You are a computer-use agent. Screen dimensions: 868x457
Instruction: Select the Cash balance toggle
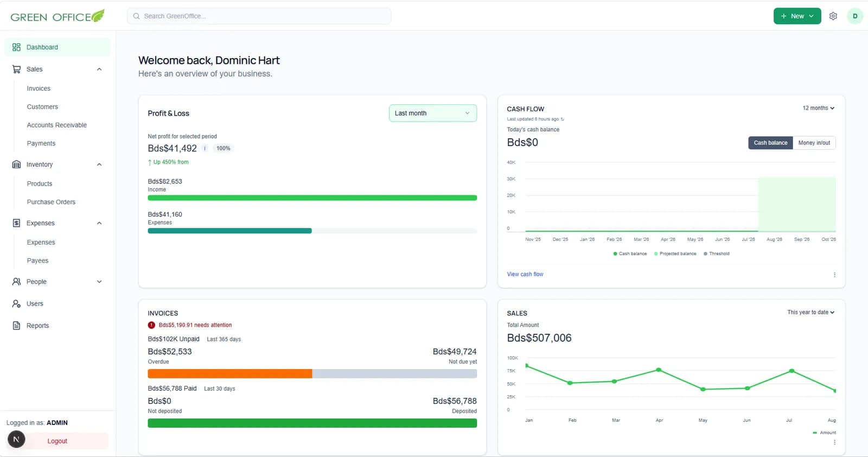tap(770, 143)
